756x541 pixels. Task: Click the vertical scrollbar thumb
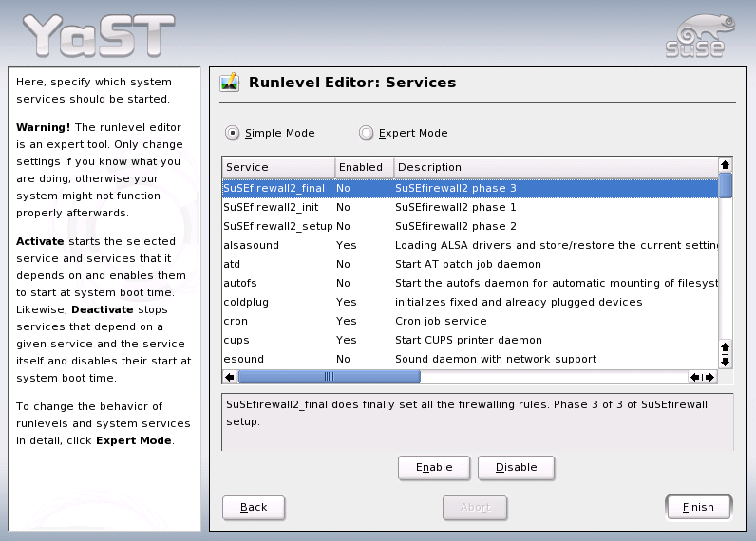click(x=726, y=185)
